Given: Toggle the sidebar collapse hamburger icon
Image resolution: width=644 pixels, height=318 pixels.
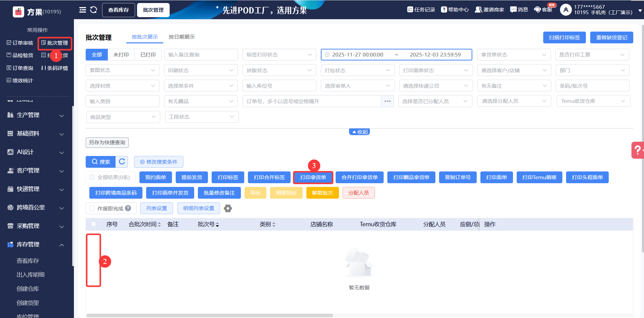Looking at the screenshot, I should coord(83,10).
